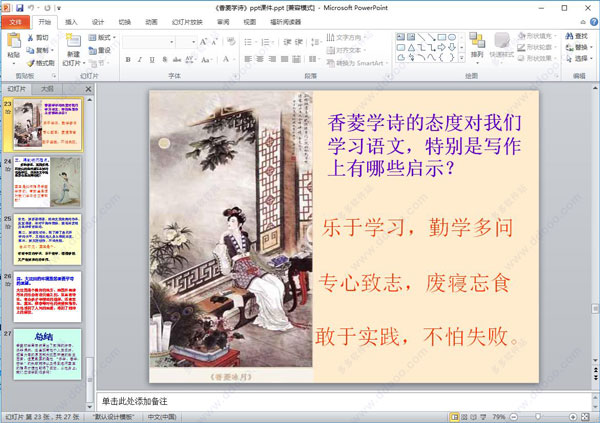Screen dimensions: 600x423
Task: Click the Find (查找) button
Action: [577, 36]
